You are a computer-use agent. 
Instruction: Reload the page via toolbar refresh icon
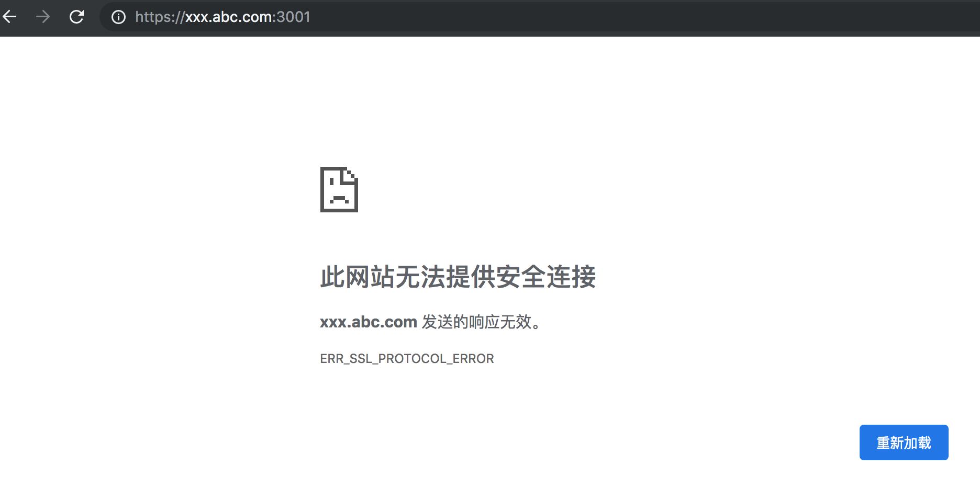pyautogui.click(x=76, y=17)
